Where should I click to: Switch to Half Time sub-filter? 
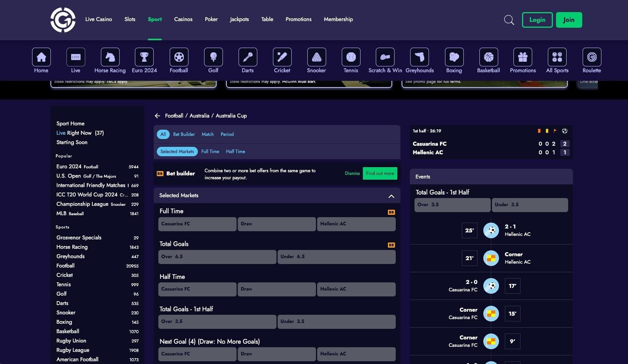click(x=235, y=152)
